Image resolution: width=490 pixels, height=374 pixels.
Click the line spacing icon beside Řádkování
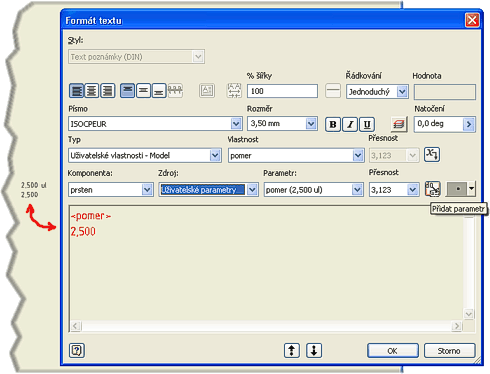click(x=333, y=90)
